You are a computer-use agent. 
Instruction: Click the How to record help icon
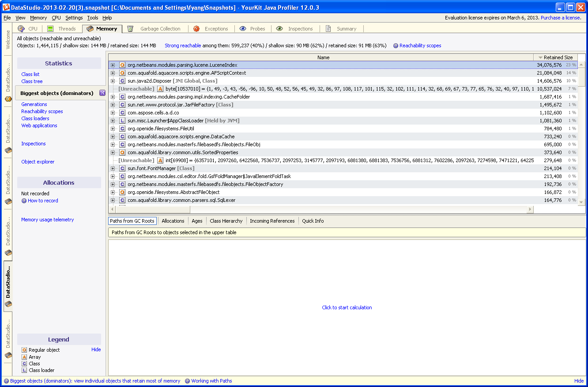(x=24, y=201)
